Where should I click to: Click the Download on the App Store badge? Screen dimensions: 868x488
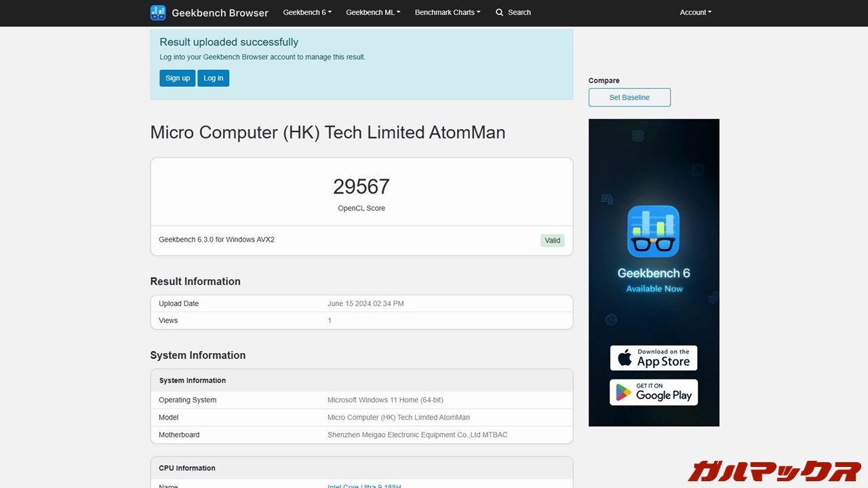tap(653, 358)
